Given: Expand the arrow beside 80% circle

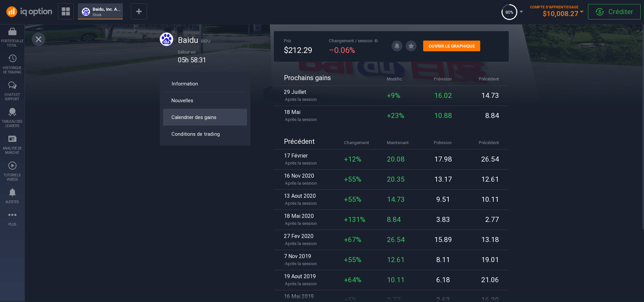Looking at the screenshot, I should pos(521,12).
